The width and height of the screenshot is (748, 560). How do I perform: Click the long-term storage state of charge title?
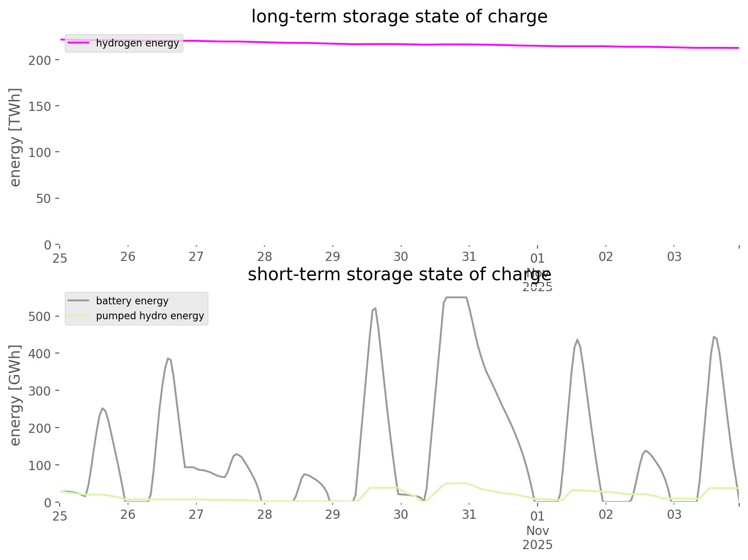(399, 17)
